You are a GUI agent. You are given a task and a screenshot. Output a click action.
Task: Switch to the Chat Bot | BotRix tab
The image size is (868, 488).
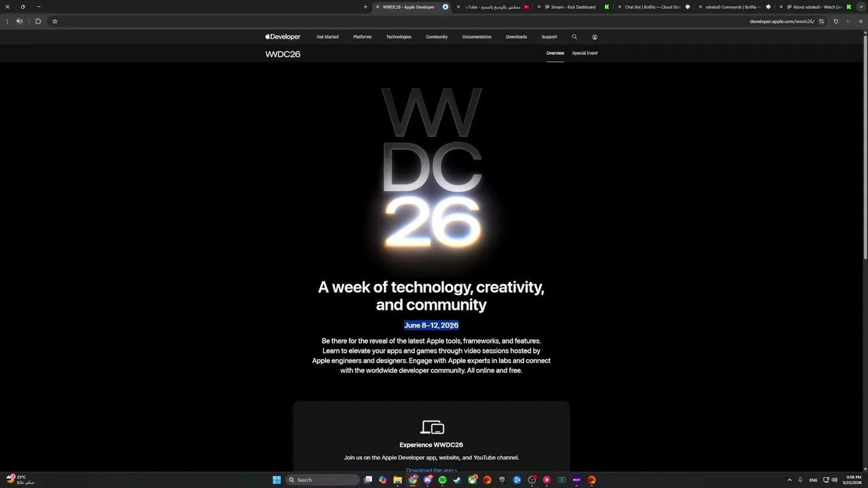[653, 7]
